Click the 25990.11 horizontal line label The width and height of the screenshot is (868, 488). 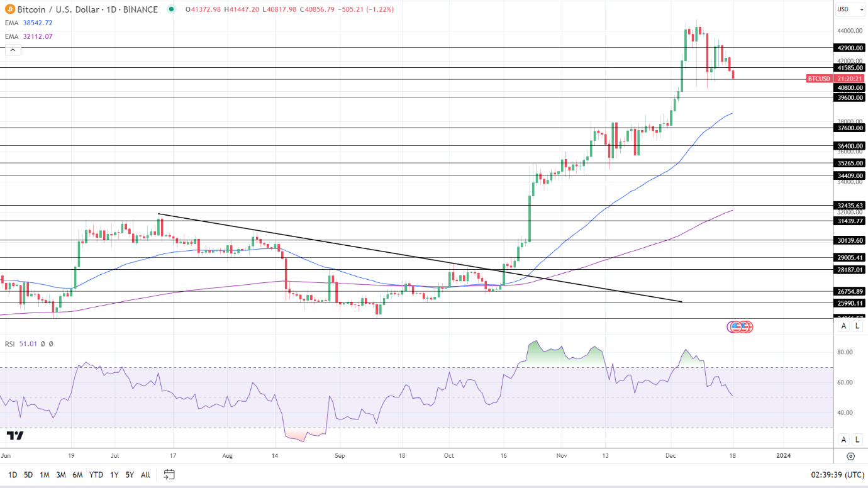coord(850,303)
